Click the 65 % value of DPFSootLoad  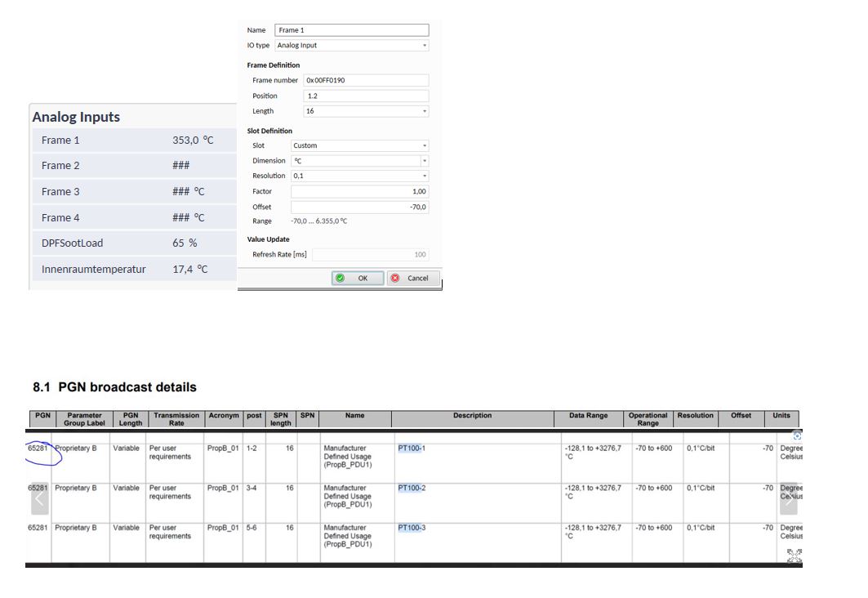185,243
